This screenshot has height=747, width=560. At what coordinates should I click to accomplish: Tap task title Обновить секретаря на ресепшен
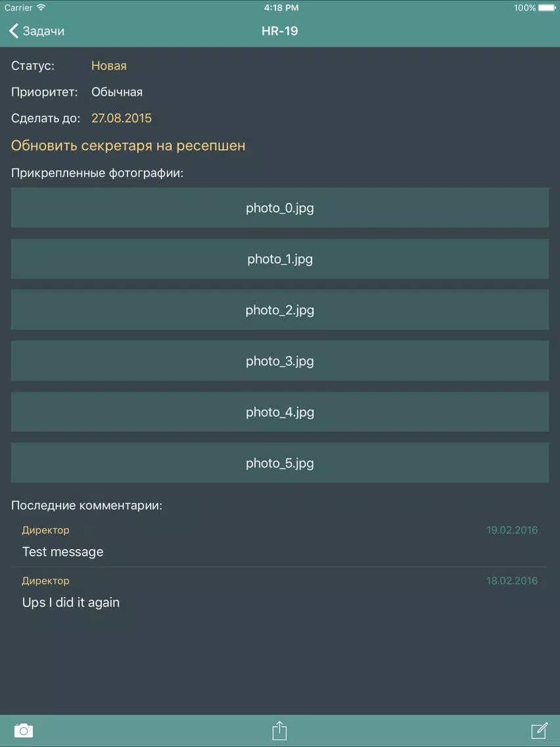tap(128, 145)
